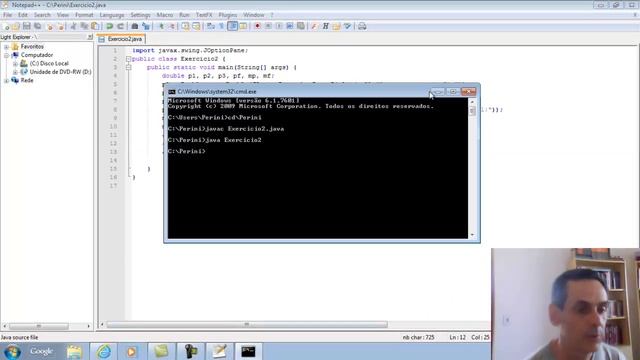Viewport: 640px width, 360px height.
Task: Click the Playback macro toolbar icon
Action: click(x=279, y=27)
